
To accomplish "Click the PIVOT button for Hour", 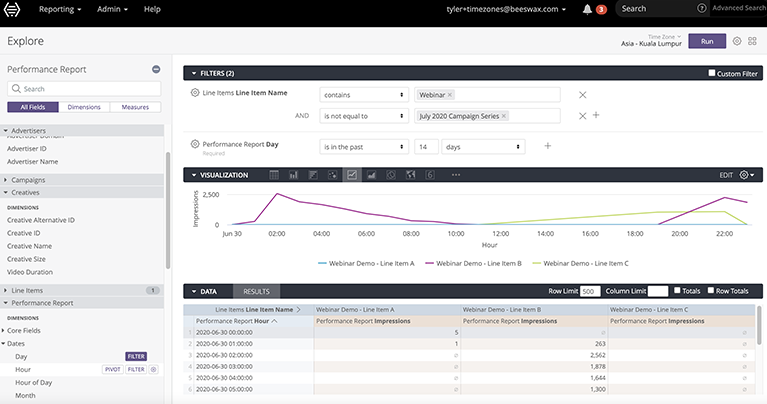I will tap(113, 369).
